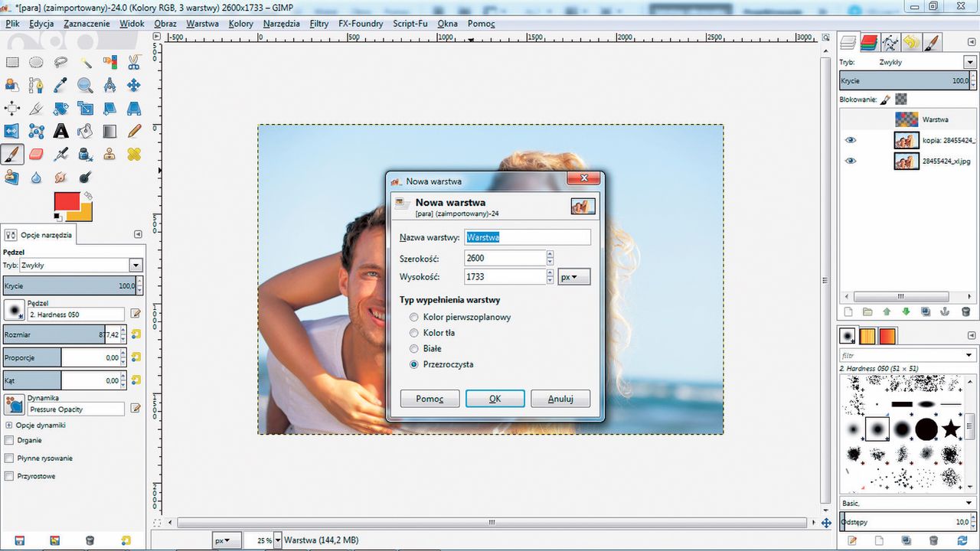Select the Text tool

point(60,131)
